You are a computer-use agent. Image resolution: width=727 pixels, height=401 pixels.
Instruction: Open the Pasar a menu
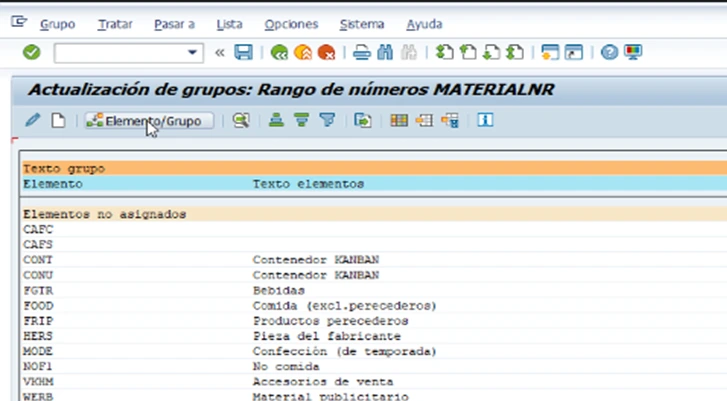[174, 24]
